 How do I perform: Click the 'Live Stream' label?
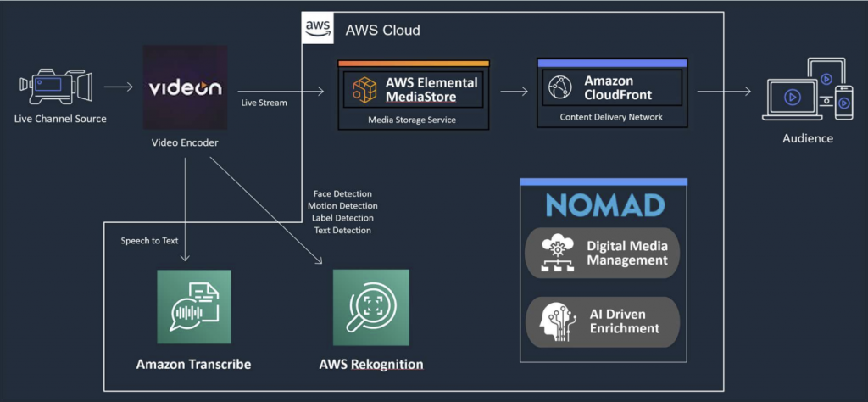pos(264,103)
